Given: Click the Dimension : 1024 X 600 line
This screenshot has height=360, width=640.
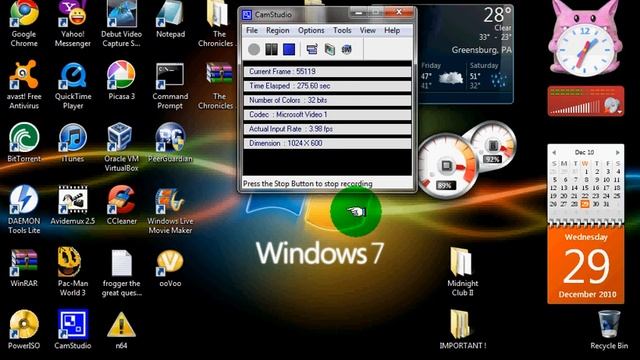Looking at the screenshot, I should (x=327, y=143).
